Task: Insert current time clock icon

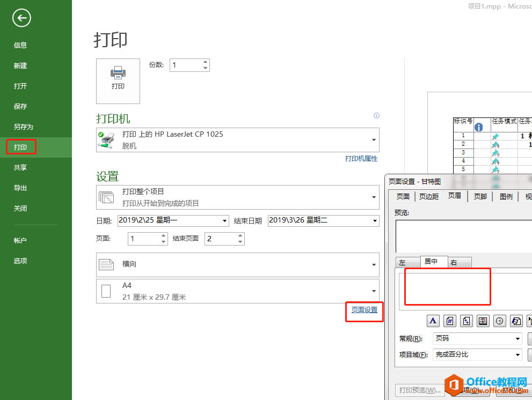Action: click(499, 321)
